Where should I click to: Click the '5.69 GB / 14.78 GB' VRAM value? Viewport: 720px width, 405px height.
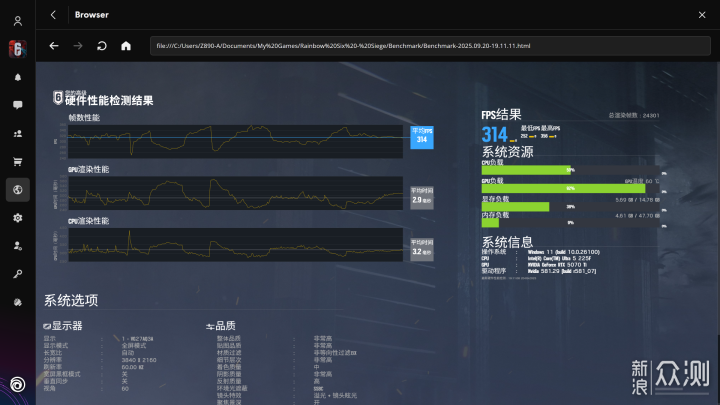(x=638, y=200)
